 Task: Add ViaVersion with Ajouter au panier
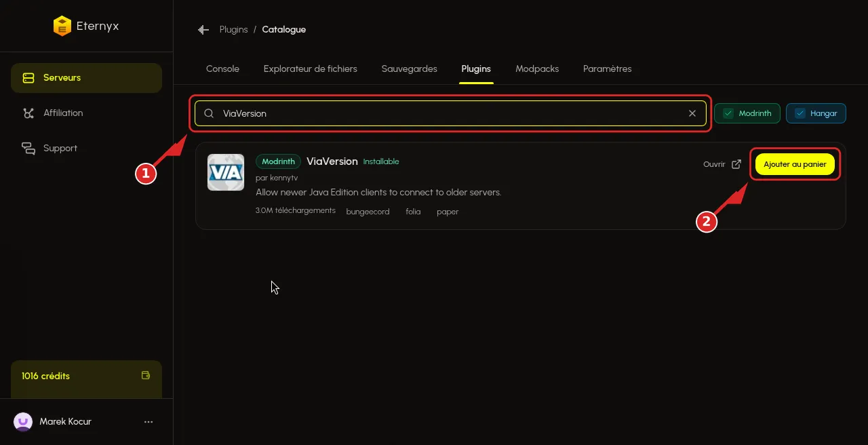point(795,164)
